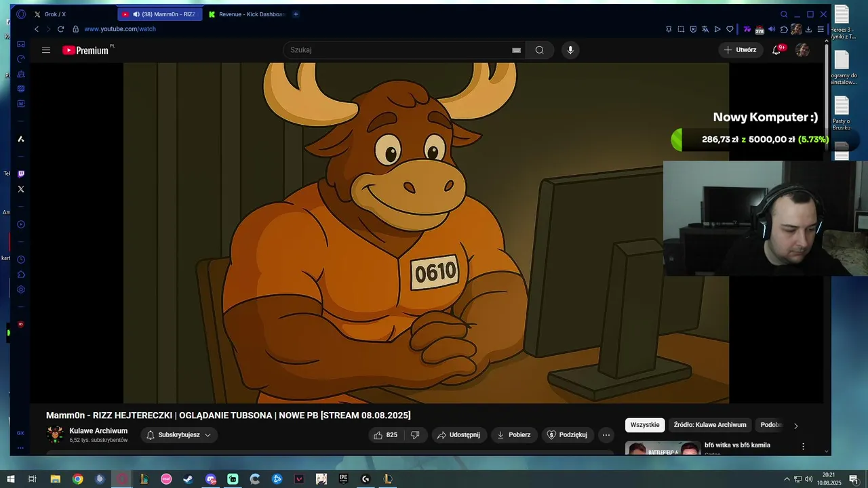This screenshot has height=488, width=868.
Task: Open the YouTube hamburger guide menu
Action: click(x=46, y=50)
